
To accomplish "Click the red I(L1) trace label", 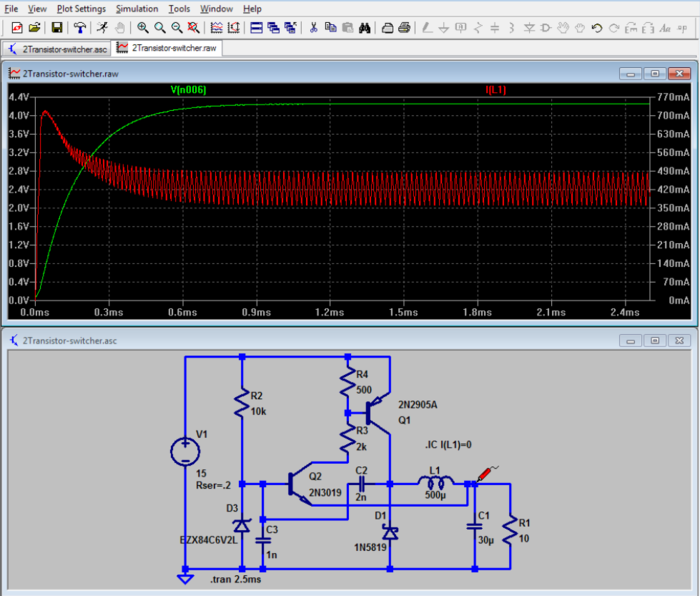I will coord(496,91).
